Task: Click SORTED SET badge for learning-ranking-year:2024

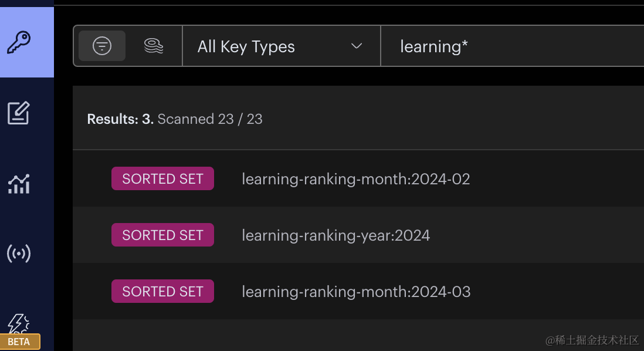Action: [162, 235]
